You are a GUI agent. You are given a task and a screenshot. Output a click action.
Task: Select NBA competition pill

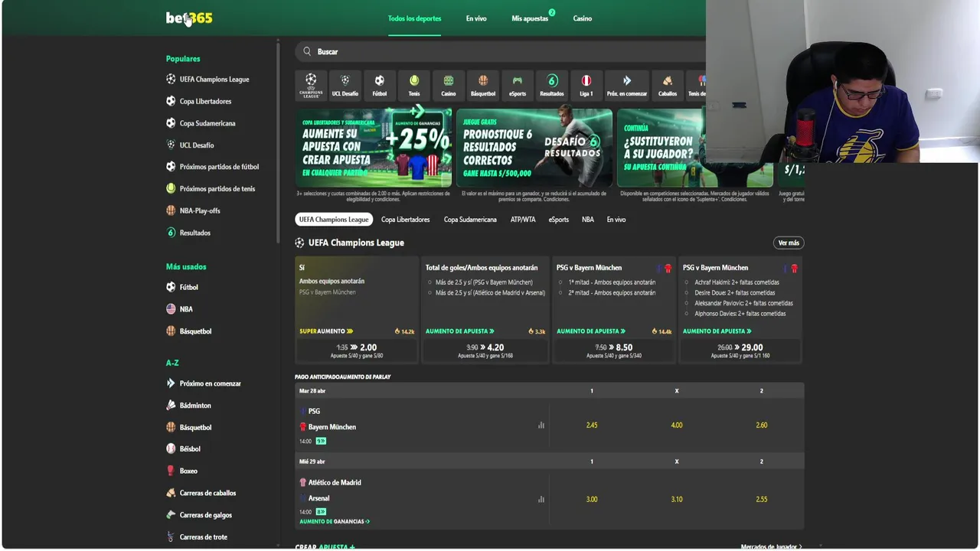tap(588, 220)
